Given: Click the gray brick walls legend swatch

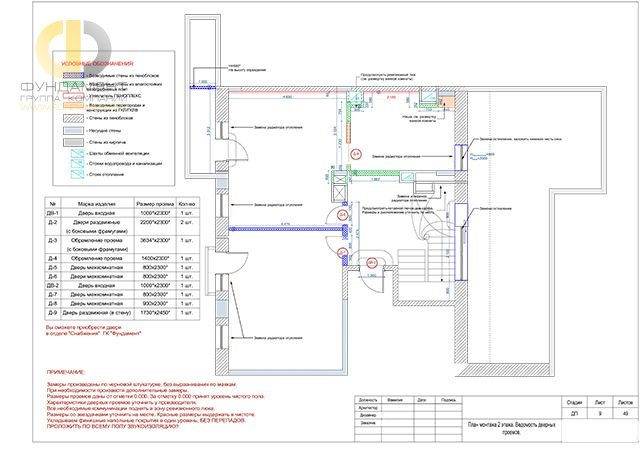Looking at the screenshot, I should click(x=73, y=142).
